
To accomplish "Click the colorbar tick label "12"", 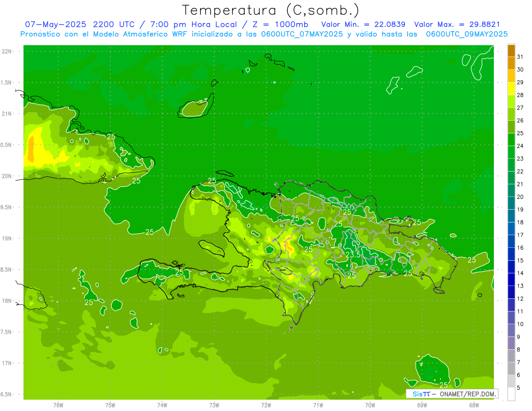I will point(520,299).
